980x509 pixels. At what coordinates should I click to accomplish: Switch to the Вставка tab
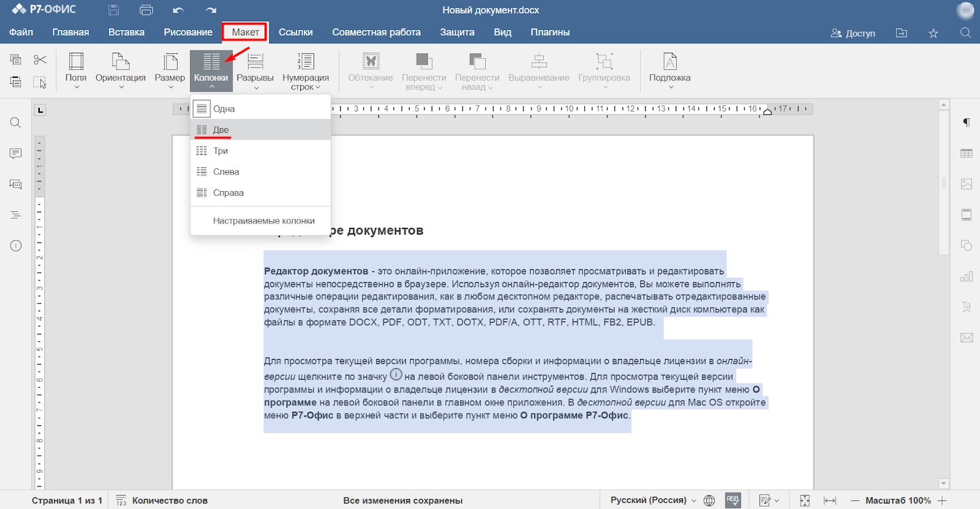point(126,32)
